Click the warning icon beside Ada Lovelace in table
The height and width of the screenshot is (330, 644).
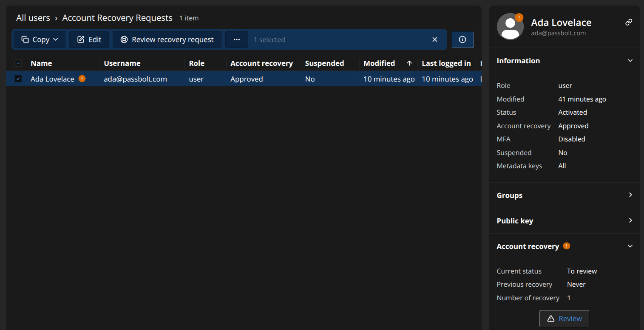(82, 79)
